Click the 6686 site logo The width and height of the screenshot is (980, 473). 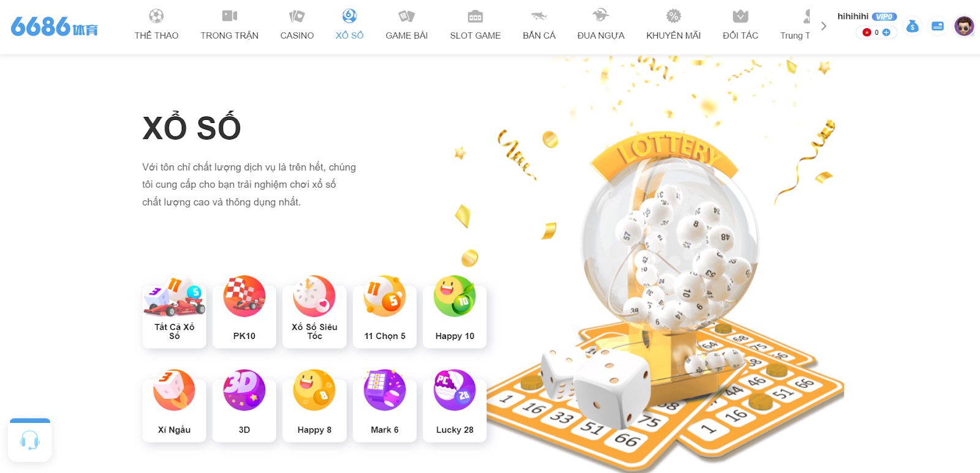pyautogui.click(x=54, y=26)
